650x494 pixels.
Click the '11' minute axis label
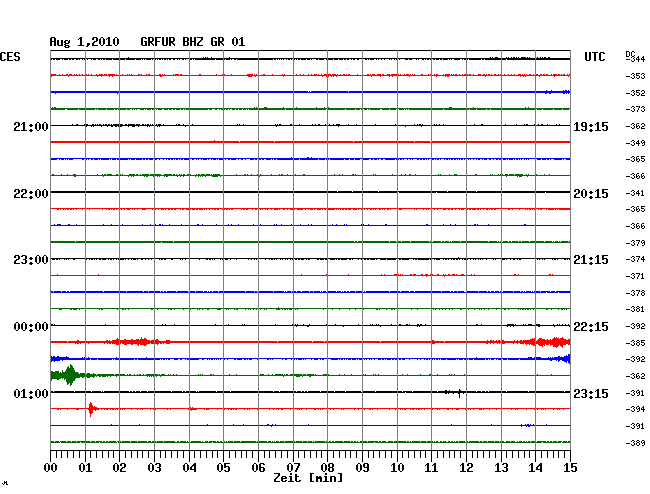tap(431, 468)
